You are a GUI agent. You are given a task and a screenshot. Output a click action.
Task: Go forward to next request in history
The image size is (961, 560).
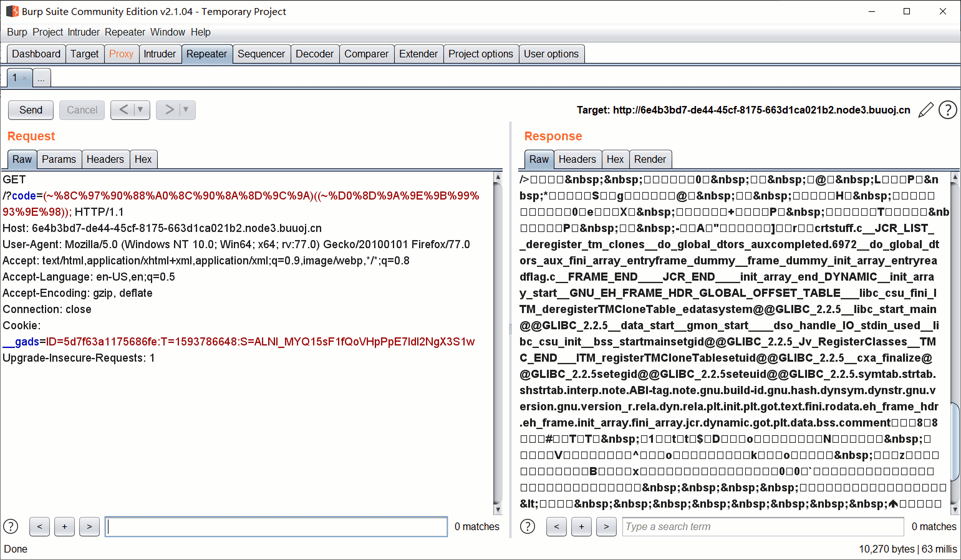169,110
